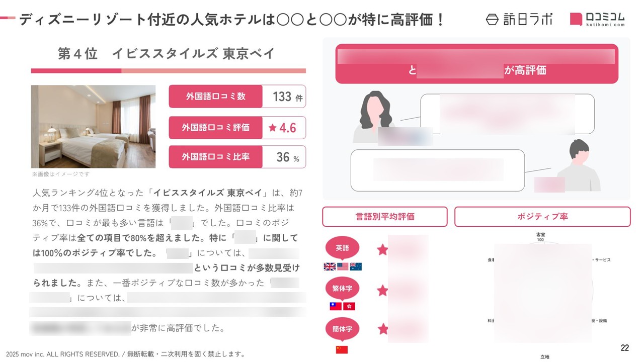Click the 外国語口コミ数 label
Image resolution: width=644 pixels, height=362 pixels.
(215, 96)
